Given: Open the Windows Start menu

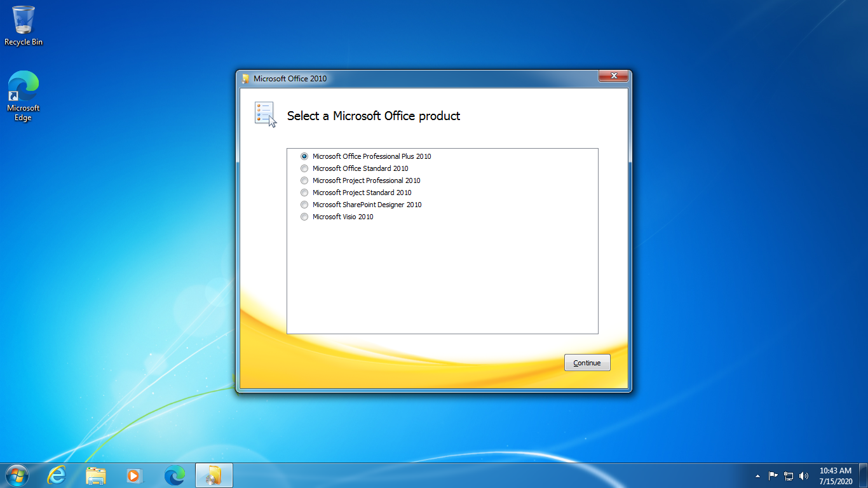Looking at the screenshot, I should (17, 475).
